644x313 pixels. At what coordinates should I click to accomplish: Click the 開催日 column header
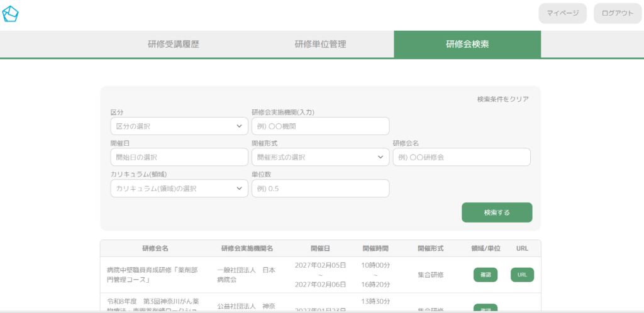tap(320, 249)
